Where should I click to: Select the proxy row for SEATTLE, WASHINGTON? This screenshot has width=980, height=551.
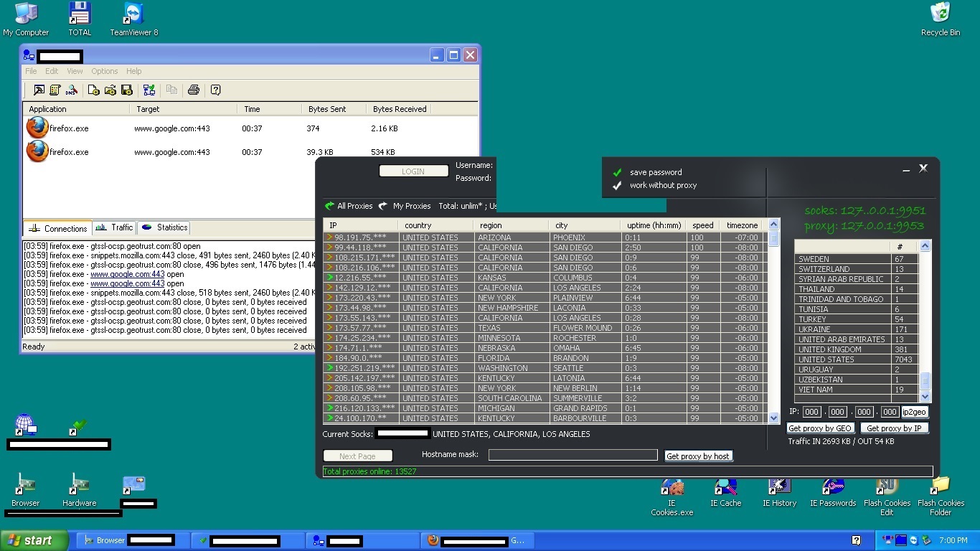point(545,368)
